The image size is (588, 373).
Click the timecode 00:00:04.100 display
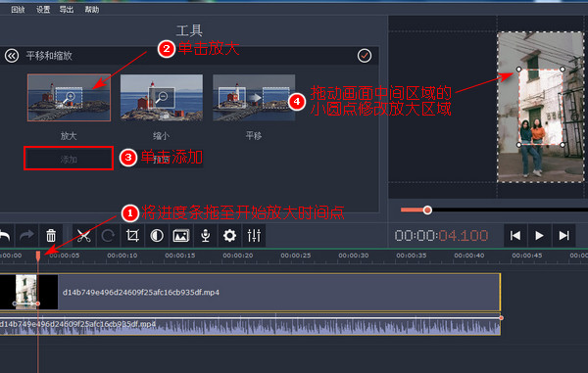(441, 236)
